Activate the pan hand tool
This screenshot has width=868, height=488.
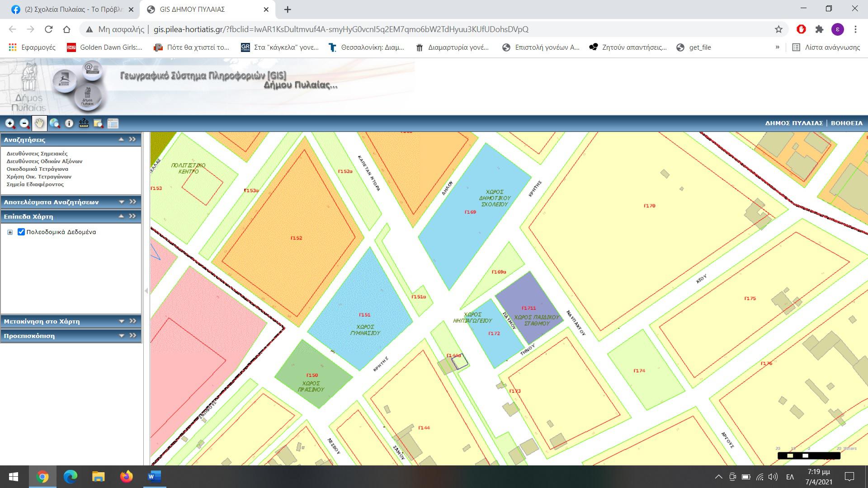(x=39, y=123)
